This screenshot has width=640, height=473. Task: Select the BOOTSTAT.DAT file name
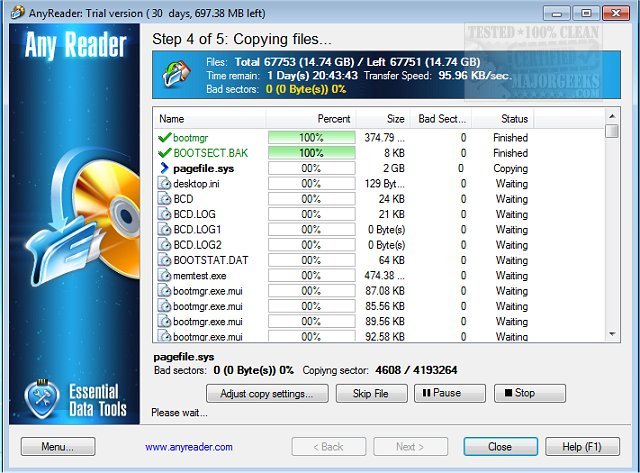211,260
